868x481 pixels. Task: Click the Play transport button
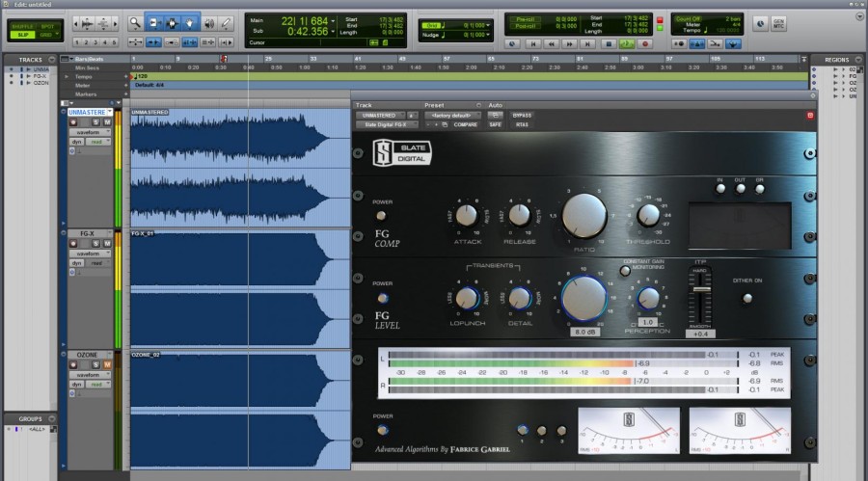pos(627,43)
